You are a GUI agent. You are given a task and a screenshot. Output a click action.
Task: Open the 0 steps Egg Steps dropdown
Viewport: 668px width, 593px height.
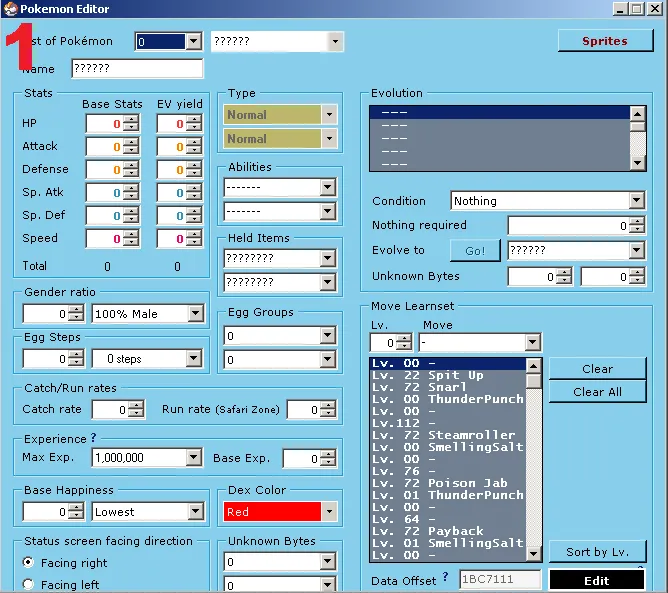point(194,358)
